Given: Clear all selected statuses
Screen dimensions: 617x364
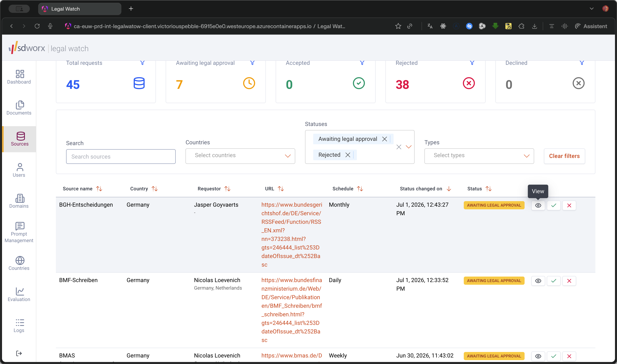Looking at the screenshot, I should pyautogui.click(x=399, y=147).
